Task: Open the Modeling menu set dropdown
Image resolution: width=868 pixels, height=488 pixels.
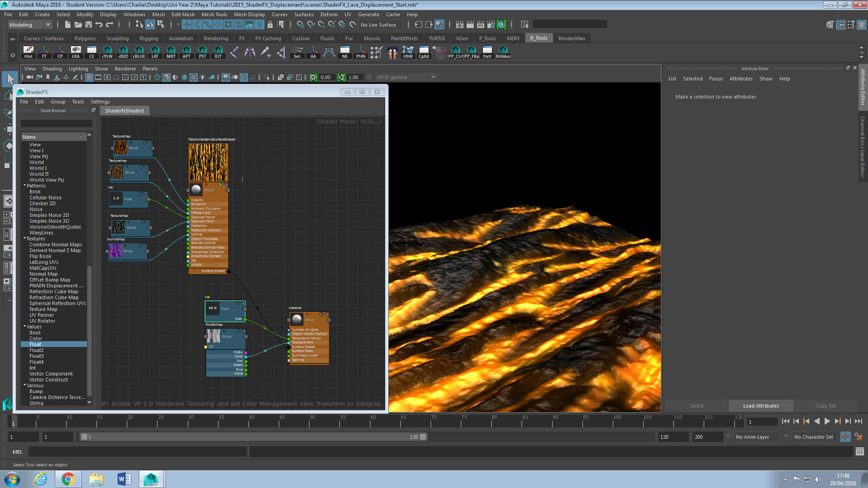Action: point(30,24)
